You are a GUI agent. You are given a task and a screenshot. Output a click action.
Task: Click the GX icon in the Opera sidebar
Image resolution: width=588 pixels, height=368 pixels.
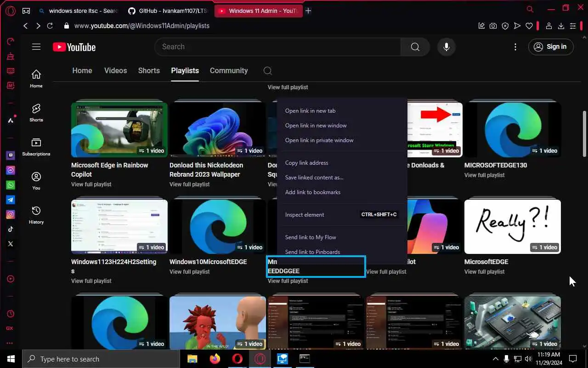click(10, 328)
